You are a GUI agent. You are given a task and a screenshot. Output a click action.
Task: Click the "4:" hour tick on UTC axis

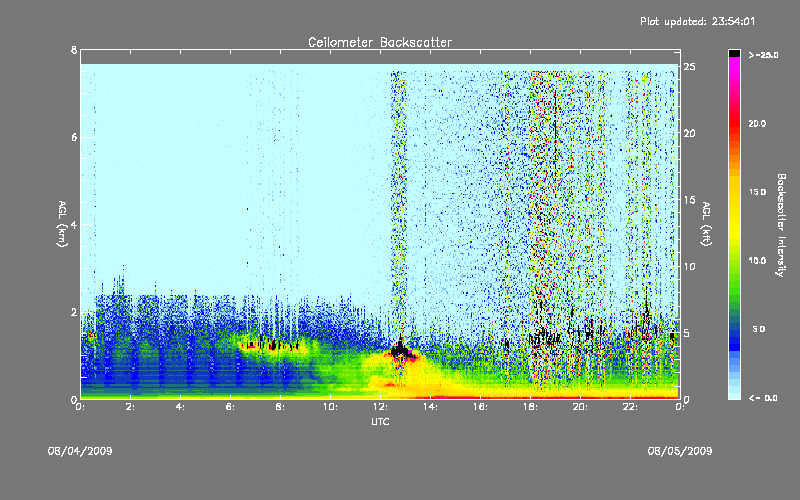(181, 407)
